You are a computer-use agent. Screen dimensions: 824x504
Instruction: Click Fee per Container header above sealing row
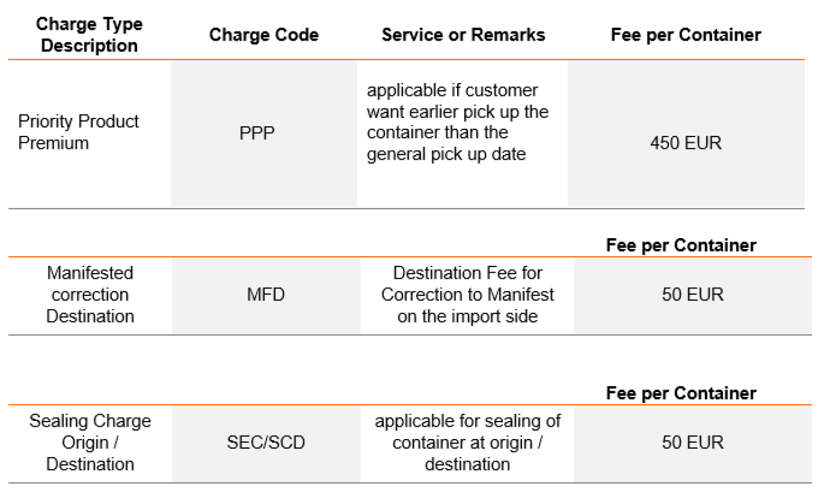681,393
